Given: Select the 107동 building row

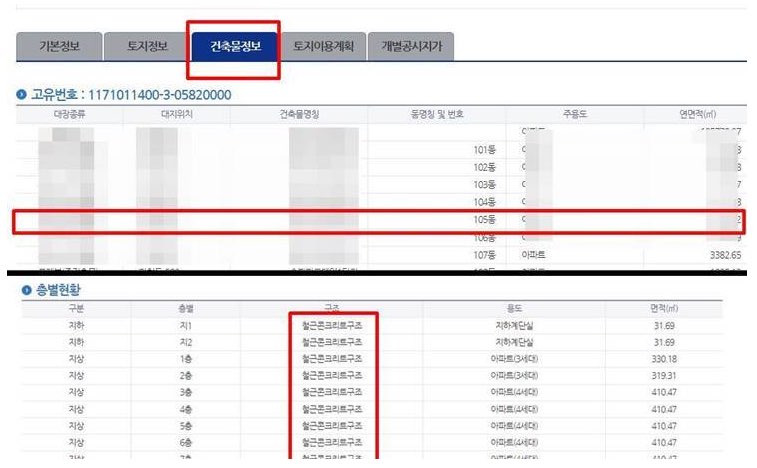Looking at the screenshot, I should click(x=381, y=255).
